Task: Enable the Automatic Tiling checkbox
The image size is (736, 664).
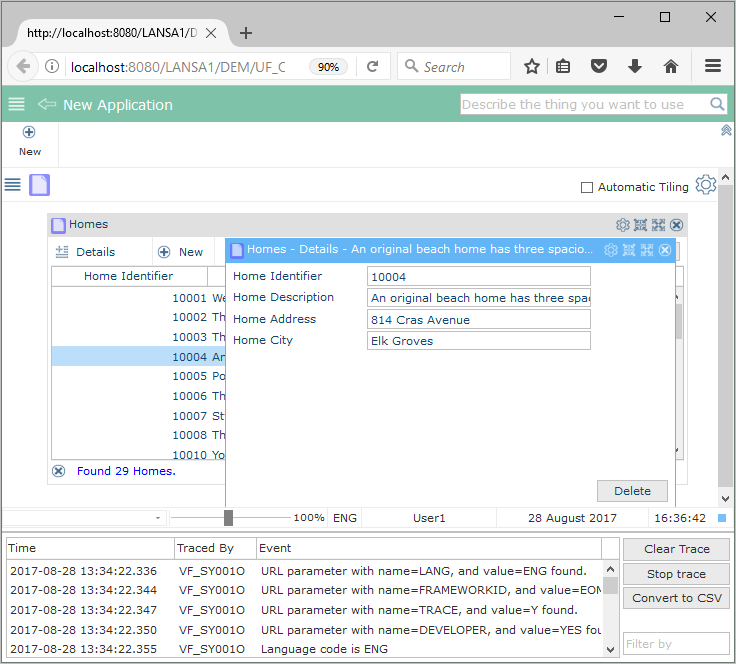Action: 587,187
